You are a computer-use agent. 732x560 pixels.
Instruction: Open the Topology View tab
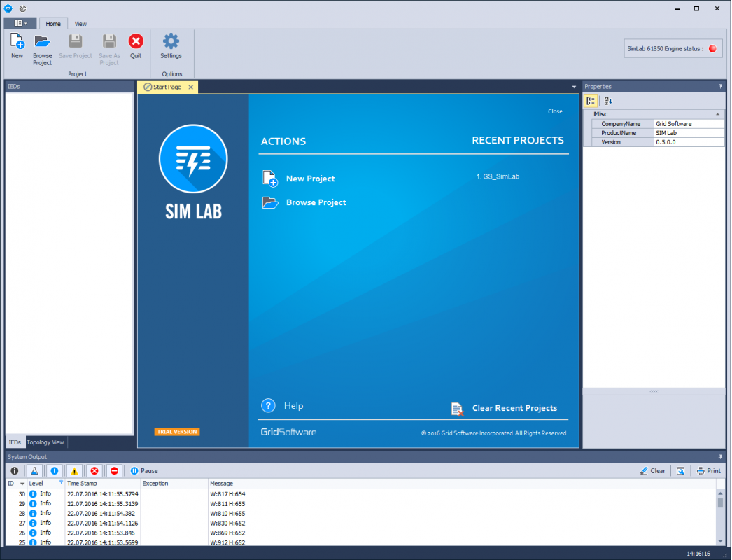44,442
